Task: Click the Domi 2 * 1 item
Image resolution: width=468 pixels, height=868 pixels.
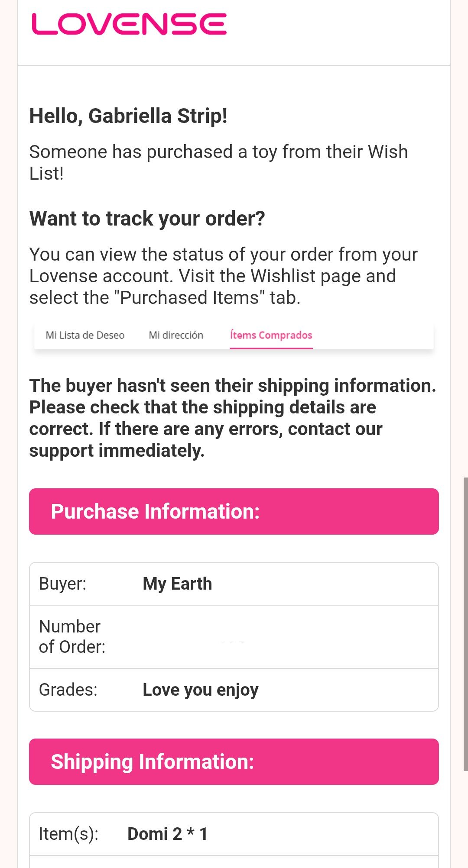Action: click(x=168, y=834)
